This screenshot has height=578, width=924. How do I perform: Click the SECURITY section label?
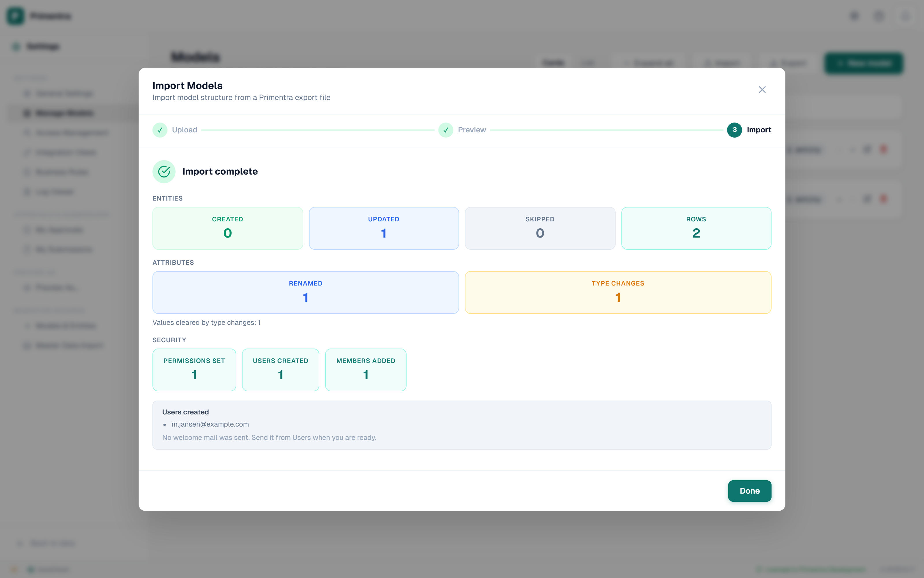point(169,340)
